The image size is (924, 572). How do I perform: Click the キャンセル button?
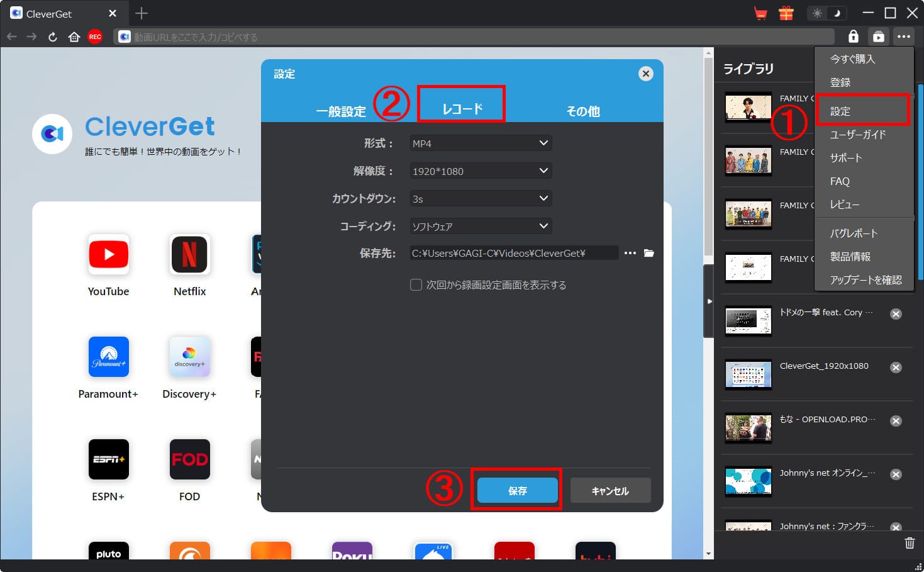(x=610, y=491)
